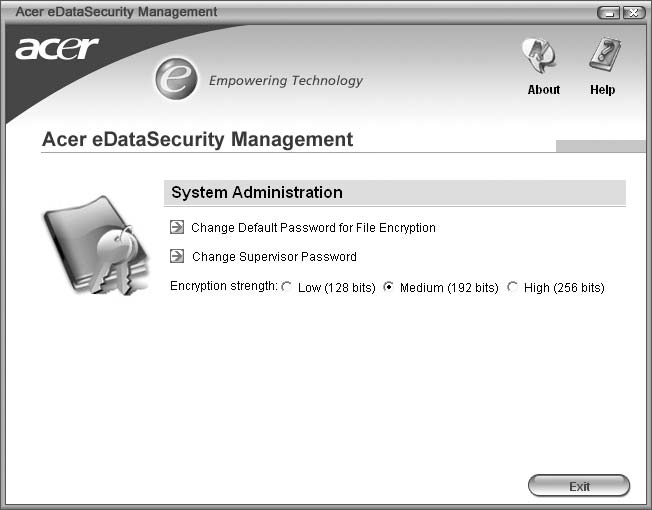Click the Exit button
The width and height of the screenshot is (652, 510).
[x=579, y=485]
